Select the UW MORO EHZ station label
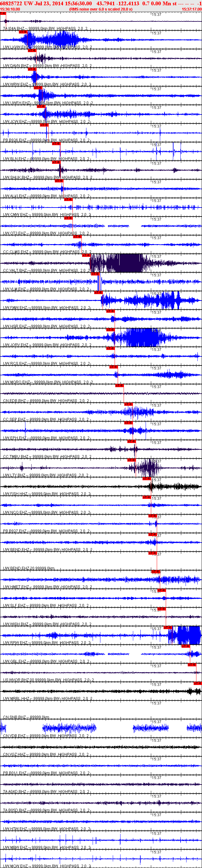The height and width of the screenshot is (868, 202). coord(48,382)
